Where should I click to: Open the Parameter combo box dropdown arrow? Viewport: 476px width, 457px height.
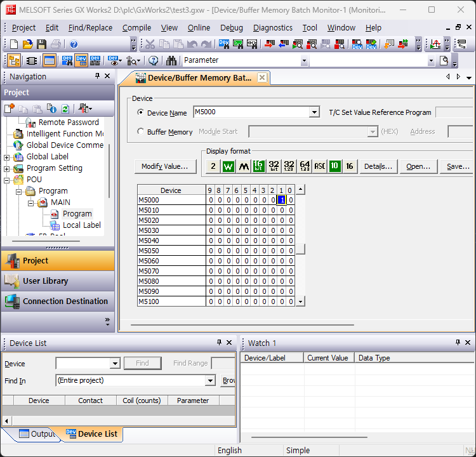pyautogui.click(x=304, y=60)
